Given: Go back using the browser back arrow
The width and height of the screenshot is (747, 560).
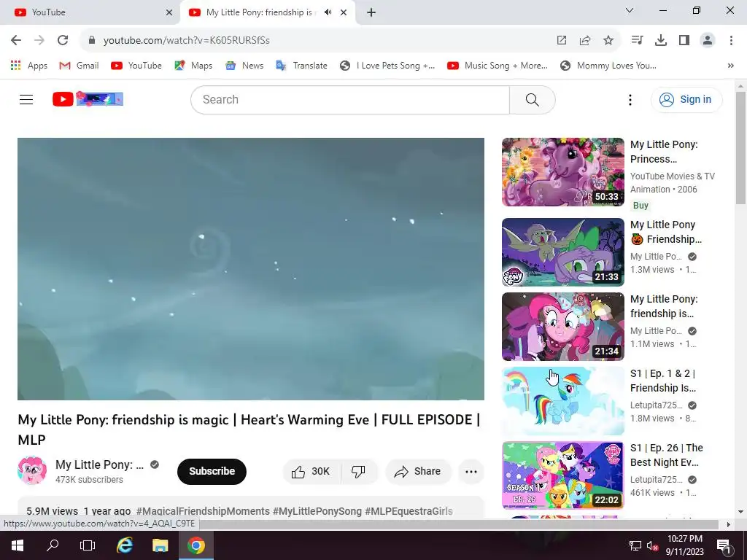Looking at the screenshot, I should tap(16, 40).
